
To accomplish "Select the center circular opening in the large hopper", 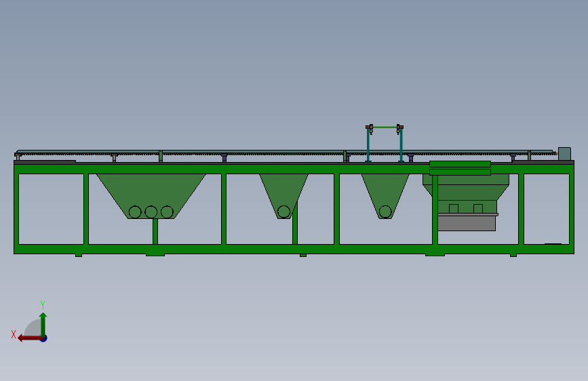I will [x=151, y=212].
